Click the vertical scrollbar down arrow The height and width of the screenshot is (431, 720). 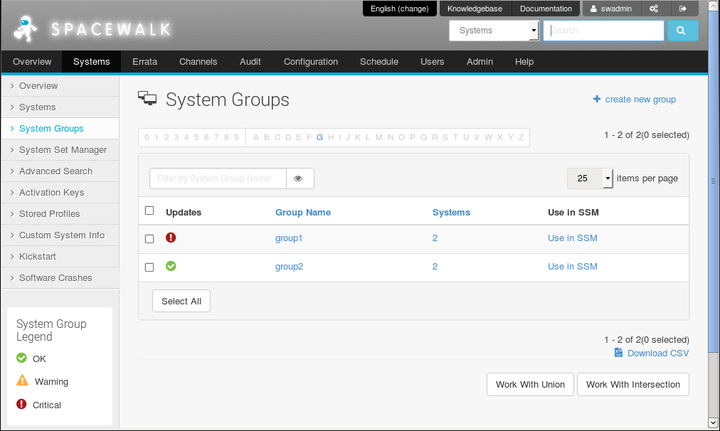click(713, 423)
